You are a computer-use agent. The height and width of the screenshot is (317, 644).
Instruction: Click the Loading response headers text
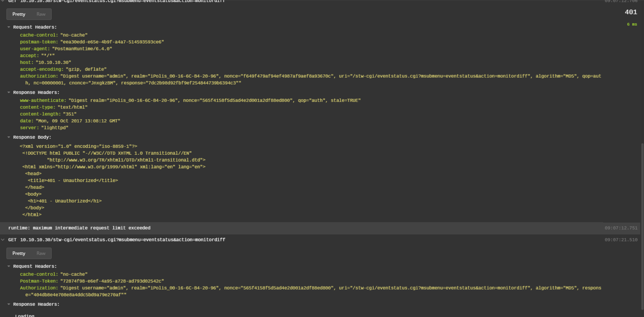pos(25,315)
